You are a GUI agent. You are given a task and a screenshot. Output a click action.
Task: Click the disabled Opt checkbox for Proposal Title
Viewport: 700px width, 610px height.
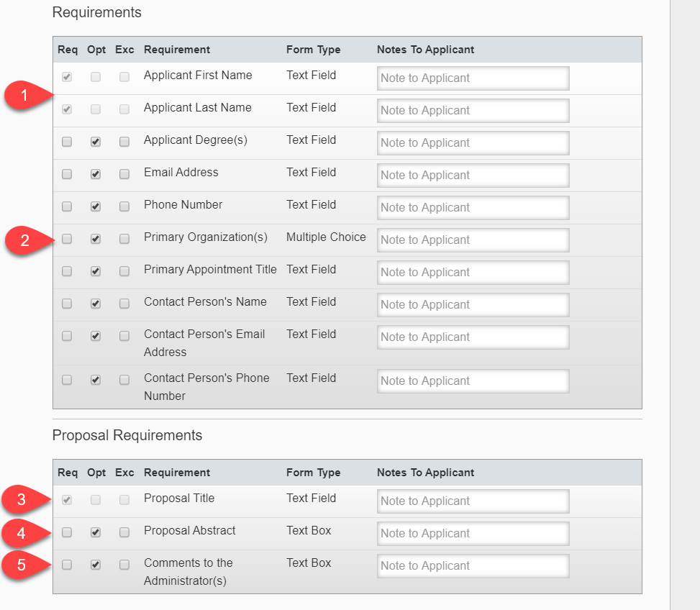[96, 500]
